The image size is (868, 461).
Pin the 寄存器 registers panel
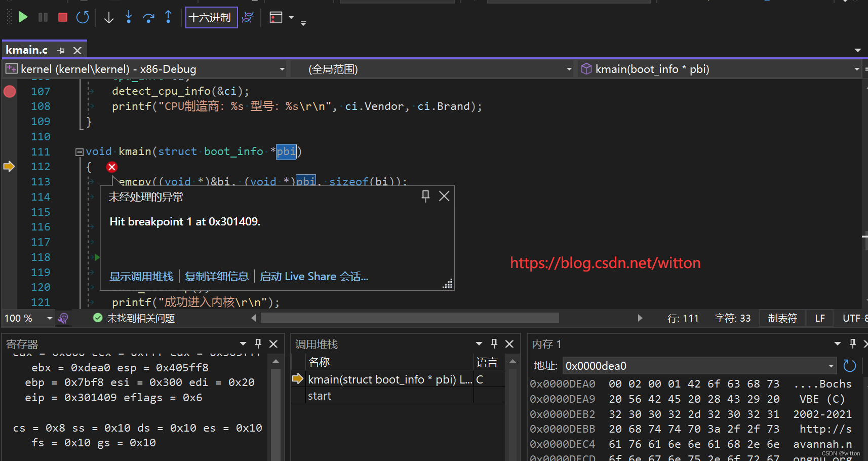pyautogui.click(x=258, y=343)
